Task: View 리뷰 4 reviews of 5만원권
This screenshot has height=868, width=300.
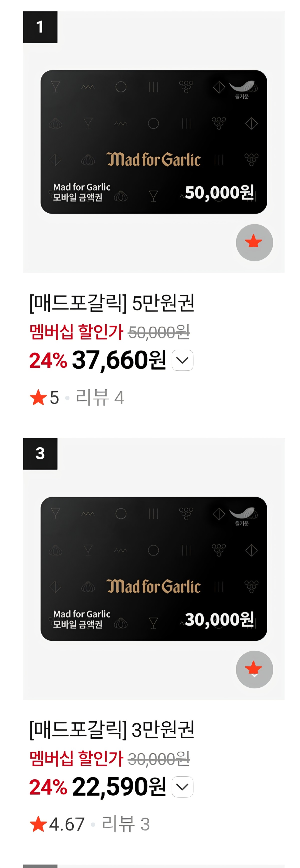Action: point(100,397)
